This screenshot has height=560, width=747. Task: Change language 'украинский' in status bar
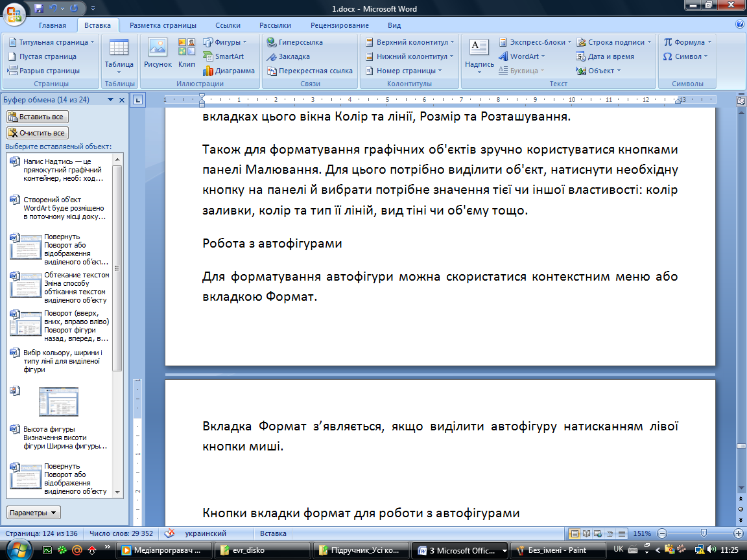(x=206, y=533)
